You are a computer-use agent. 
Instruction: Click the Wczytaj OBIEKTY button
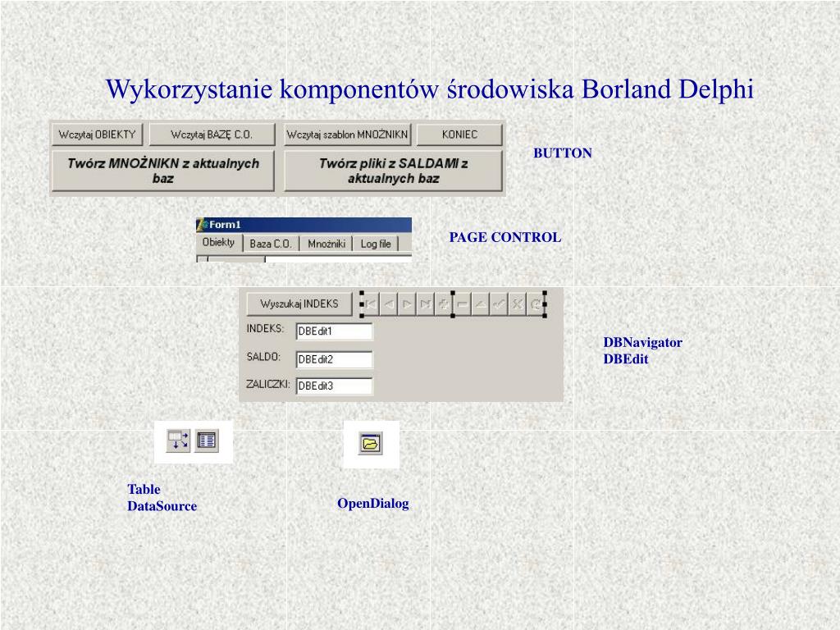97,135
